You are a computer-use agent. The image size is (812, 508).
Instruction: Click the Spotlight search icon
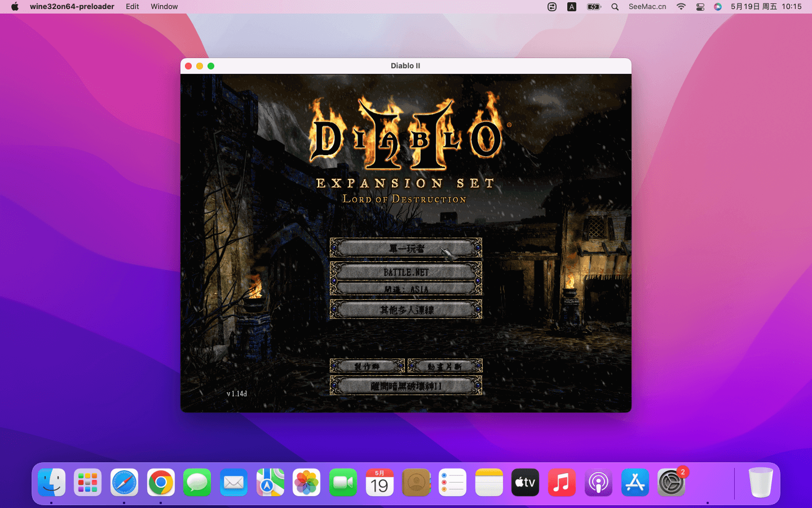pyautogui.click(x=615, y=7)
